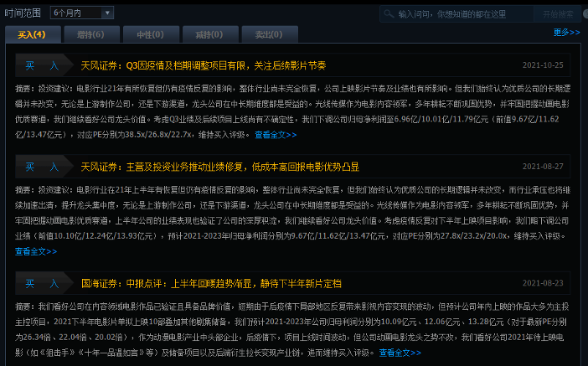Click the date 2021-08-27
Screen dimensions: 588x366
[x=543, y=167]
